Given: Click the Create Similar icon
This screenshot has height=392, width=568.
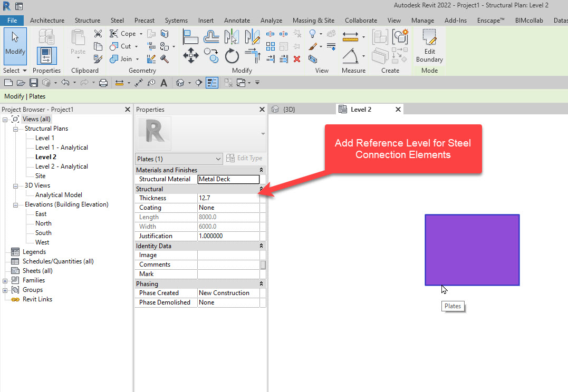Looking at the screenshot, I should [400, 36].
